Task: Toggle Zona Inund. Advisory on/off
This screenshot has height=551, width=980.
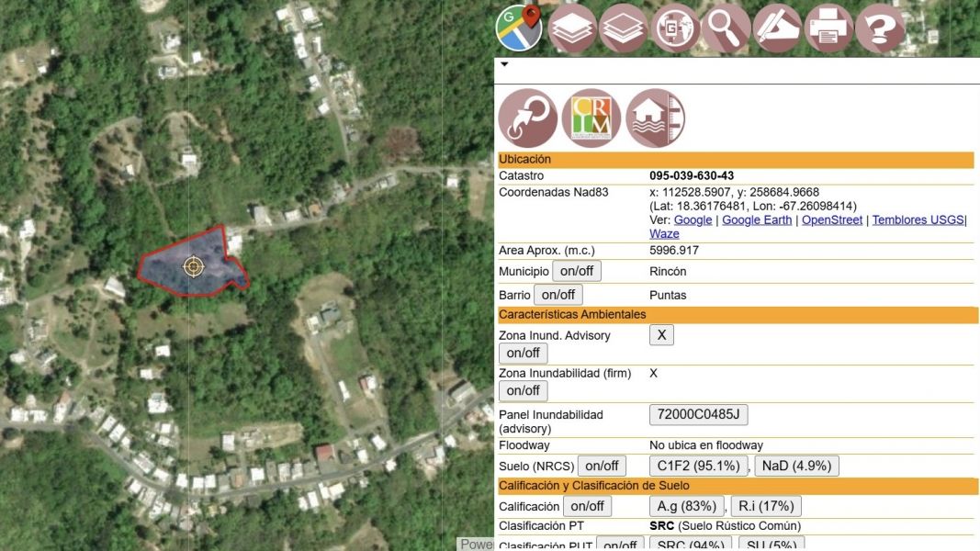Action: pyautogui.click(x=524, y=353)
